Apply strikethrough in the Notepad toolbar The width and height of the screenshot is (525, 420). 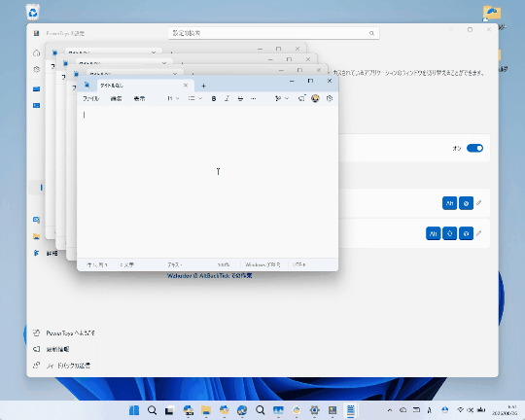point(240,98)
